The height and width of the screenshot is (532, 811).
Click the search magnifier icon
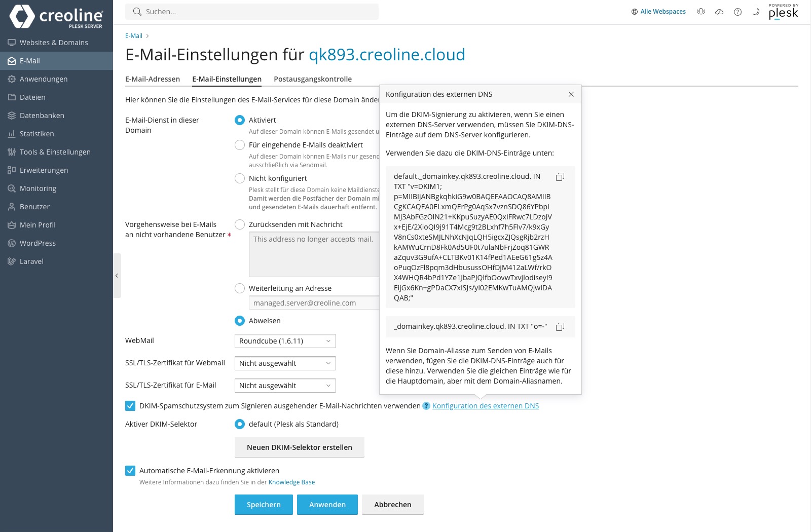click(x=137, y=12)
